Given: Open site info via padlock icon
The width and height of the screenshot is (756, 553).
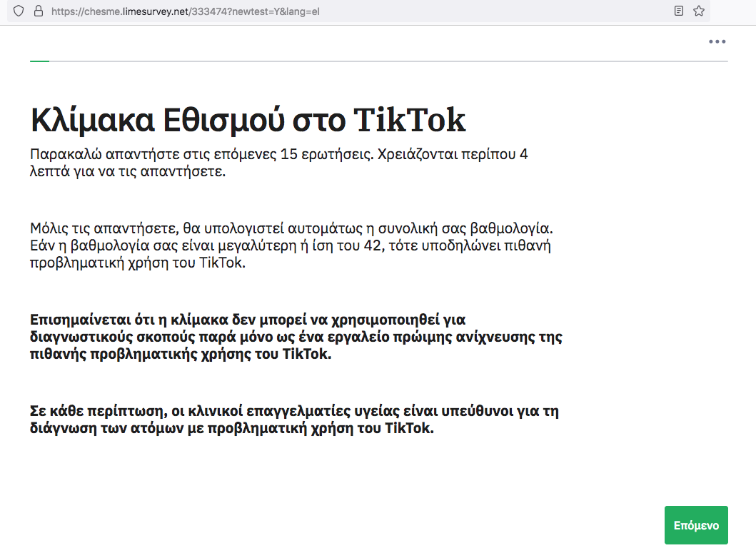Looking at the screenshot, I should click(38, 11).
